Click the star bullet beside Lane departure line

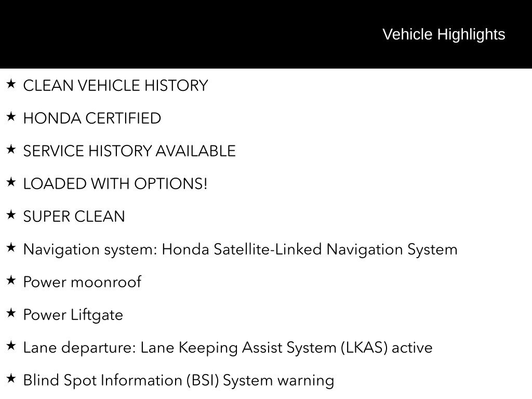click(11, 346)
